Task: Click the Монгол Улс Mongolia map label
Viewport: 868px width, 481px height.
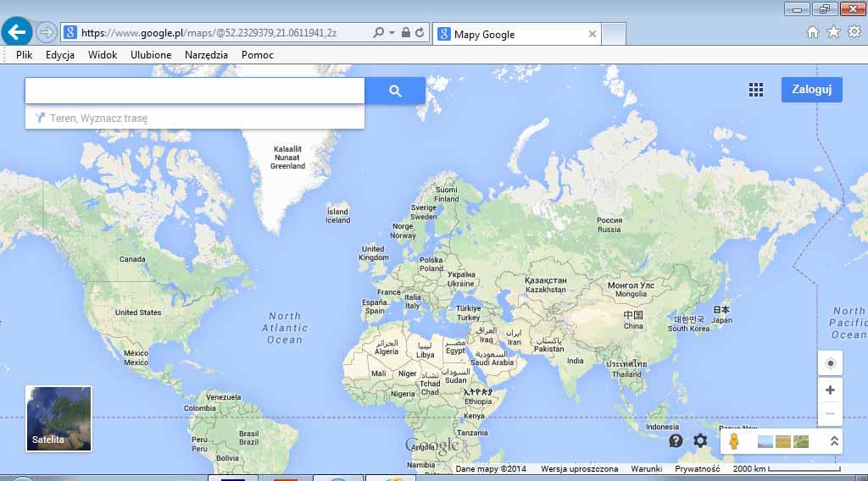Action: point(631,290)
